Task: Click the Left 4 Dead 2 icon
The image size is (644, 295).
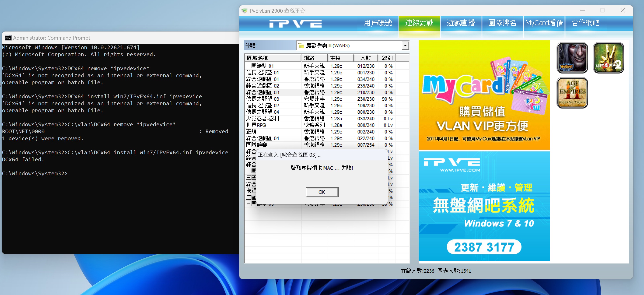Action: [x=608, y=58]
